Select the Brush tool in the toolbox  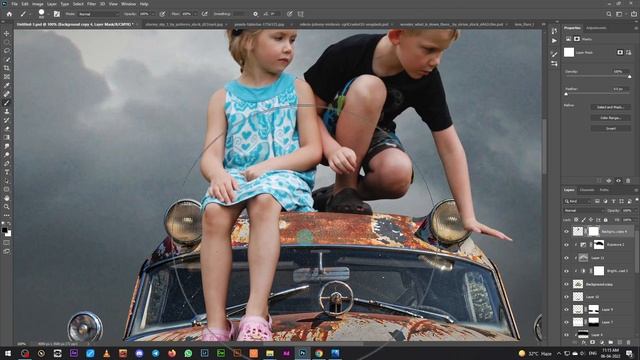(7, 103)
